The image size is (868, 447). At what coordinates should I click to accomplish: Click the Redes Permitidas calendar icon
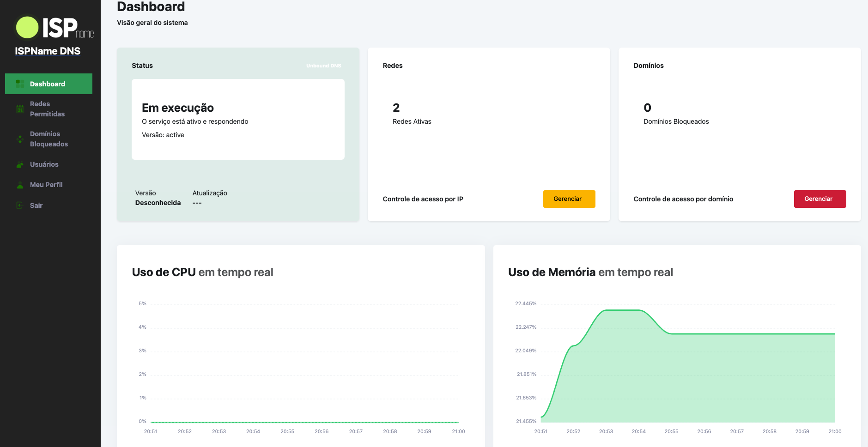click(20, 109)
